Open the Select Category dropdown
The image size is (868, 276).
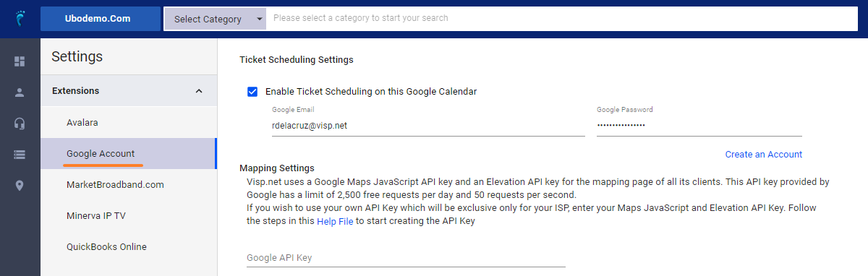click(x=215, y=19)
